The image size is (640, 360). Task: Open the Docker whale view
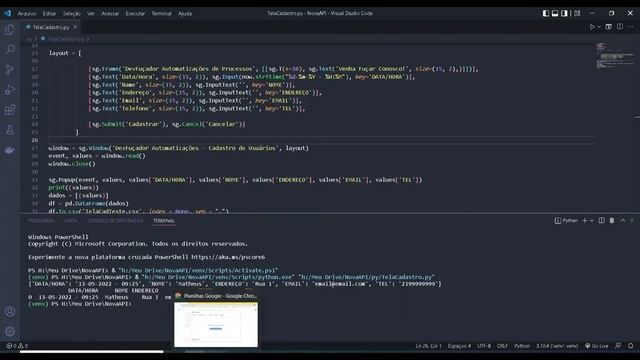coord(10,150)
